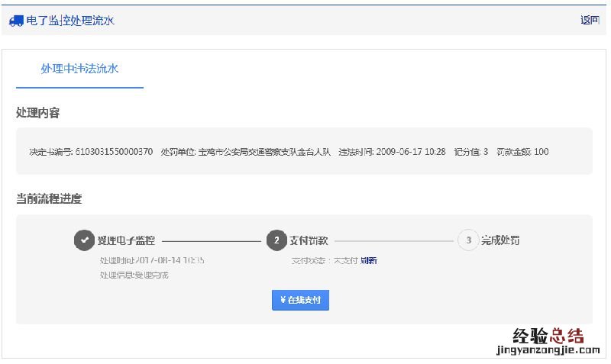This screenshot has width=611, height=364.
Task: Select the 处理中违法流水 tab
Action: pyautogui.click(x=79, y=69)
